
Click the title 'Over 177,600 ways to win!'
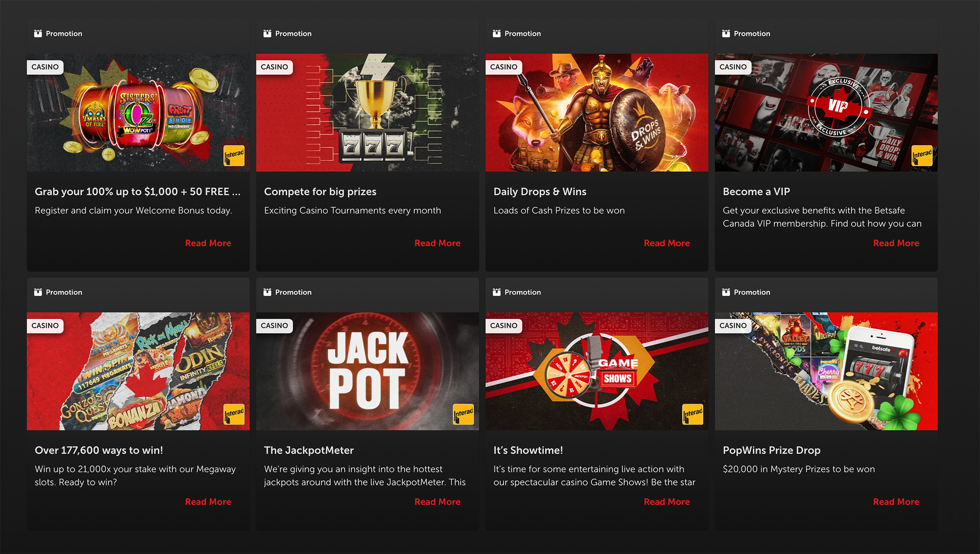point(99,450)
